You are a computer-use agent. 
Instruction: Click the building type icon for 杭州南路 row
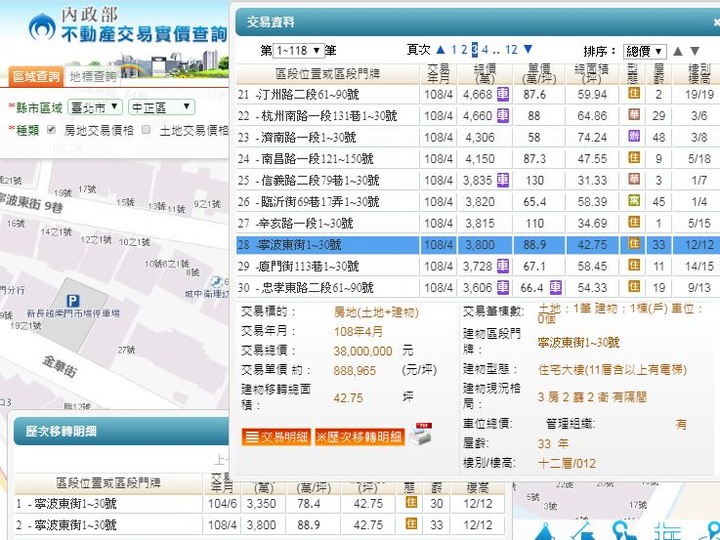pos(634,115)
